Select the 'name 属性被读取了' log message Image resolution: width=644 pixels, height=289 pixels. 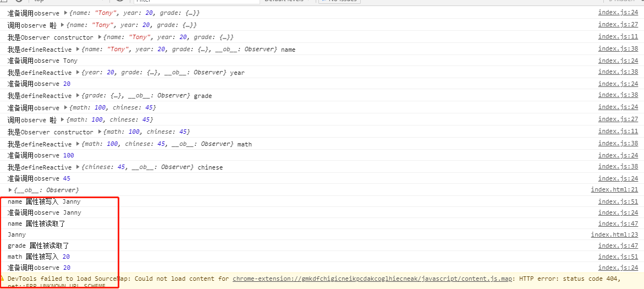(36, 223)
